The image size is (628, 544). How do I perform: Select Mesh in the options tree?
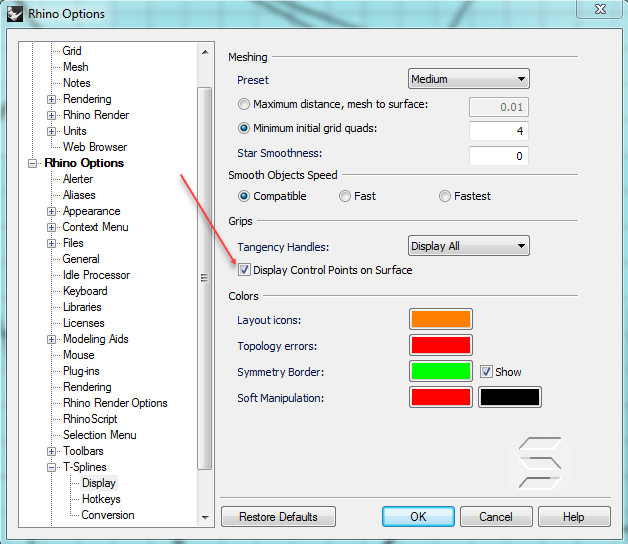[76, 67]
